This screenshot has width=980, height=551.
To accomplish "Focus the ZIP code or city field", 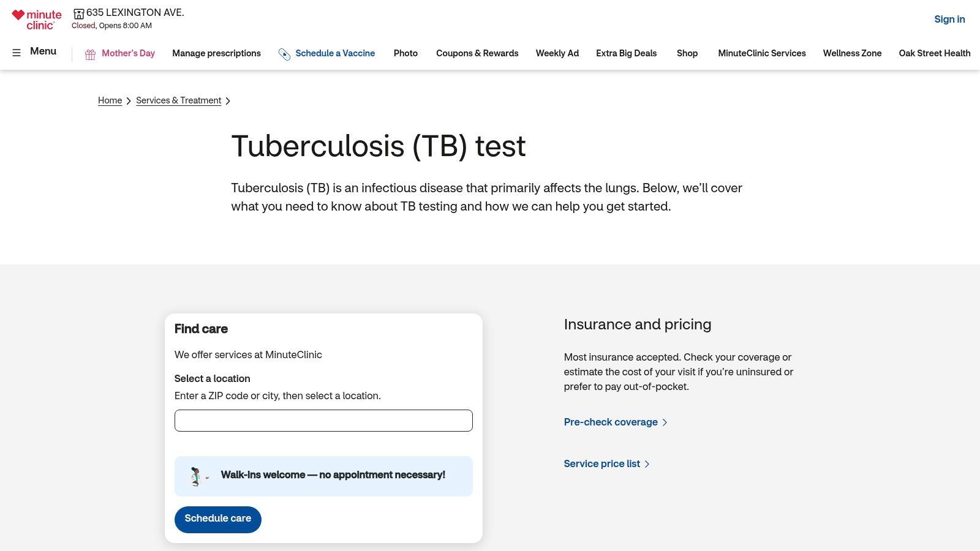I will tap(323, 421).
